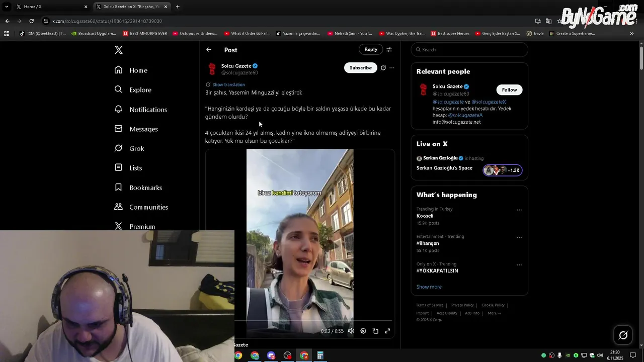The width and height of the screenshot is (644, 362).
Task: Click the video progress bar
Action: [x=313, y=320]
